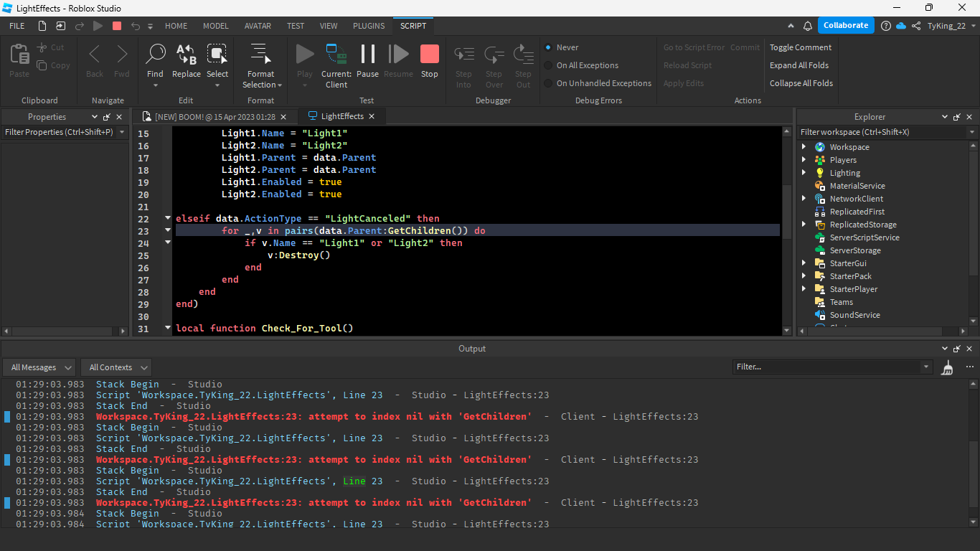
Task: Open the All Messages dropdown in Output
Action: pyautogui.click(x=39, y=367)
